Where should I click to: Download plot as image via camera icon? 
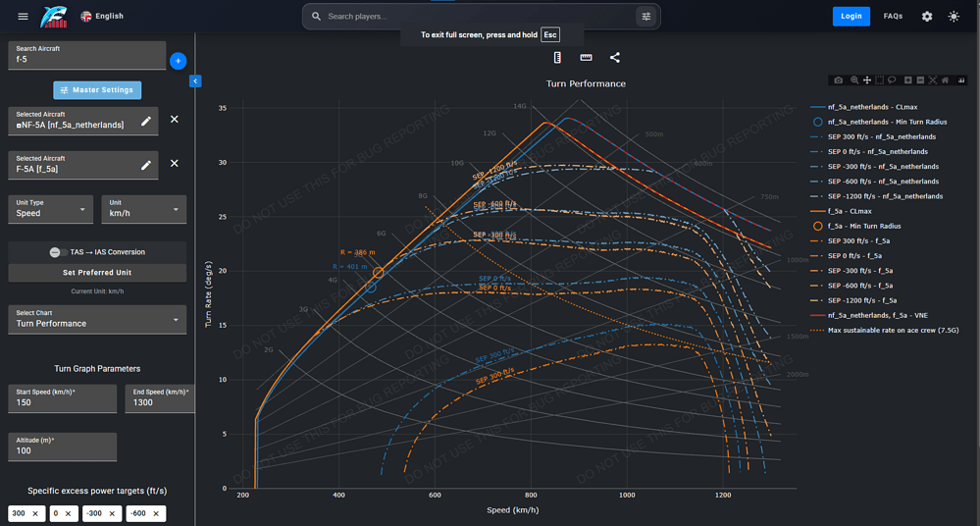[x=838, y=80]
